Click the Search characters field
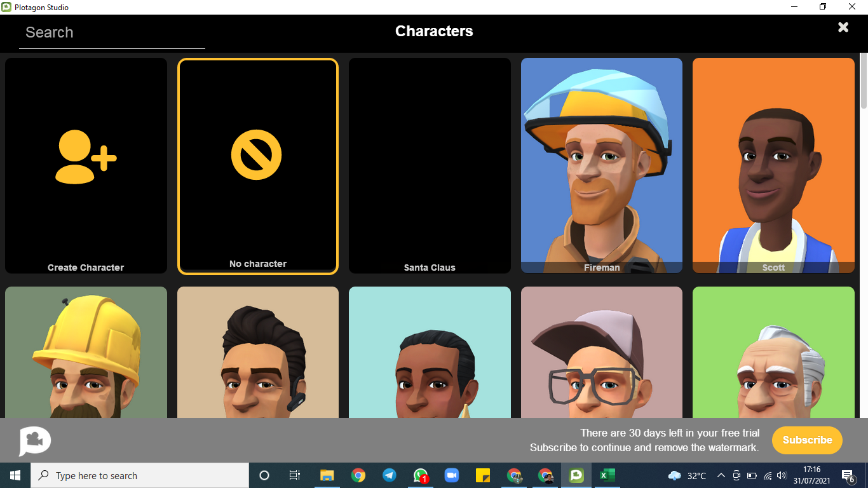The height and width of the screenshot is (488, 868). click(112, 33)
